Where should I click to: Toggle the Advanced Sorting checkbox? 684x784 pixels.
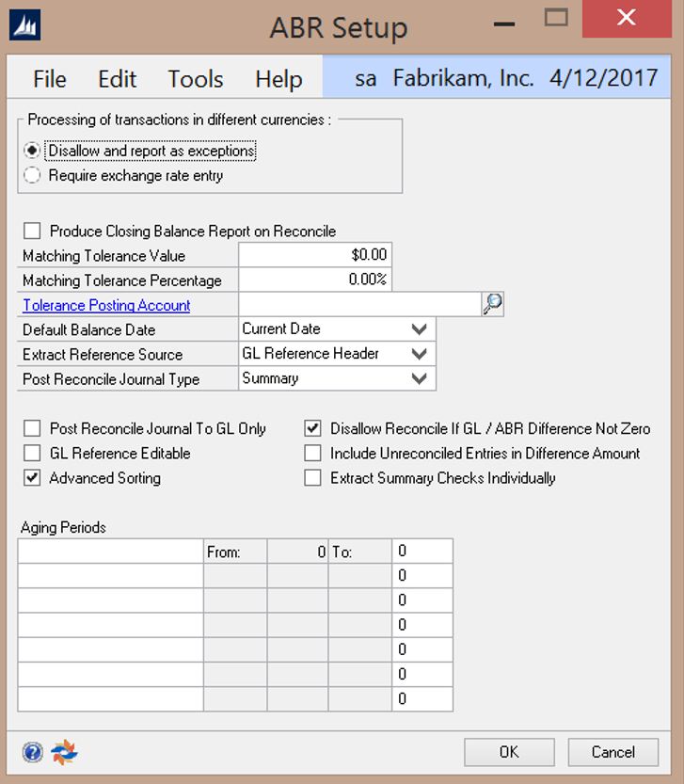tap(33, 478)
